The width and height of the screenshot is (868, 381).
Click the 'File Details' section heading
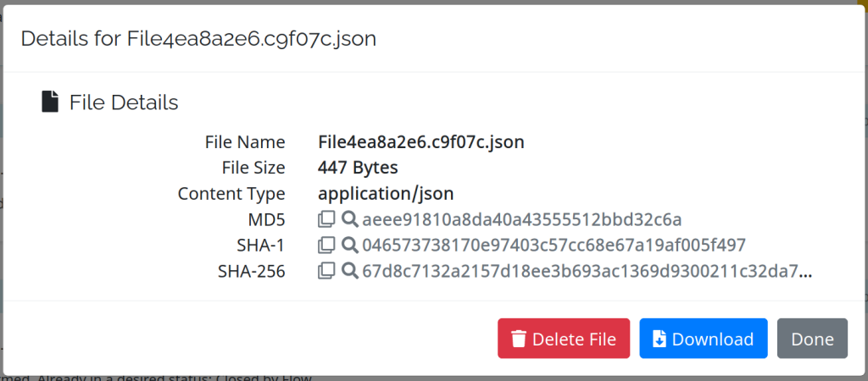pyautogui.click(x=124, y=102)
